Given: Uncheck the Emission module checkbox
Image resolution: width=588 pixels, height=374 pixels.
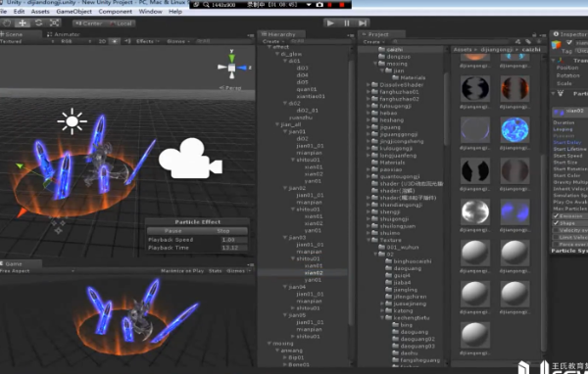Looking at the screenshot, I should tap(556, 216).
